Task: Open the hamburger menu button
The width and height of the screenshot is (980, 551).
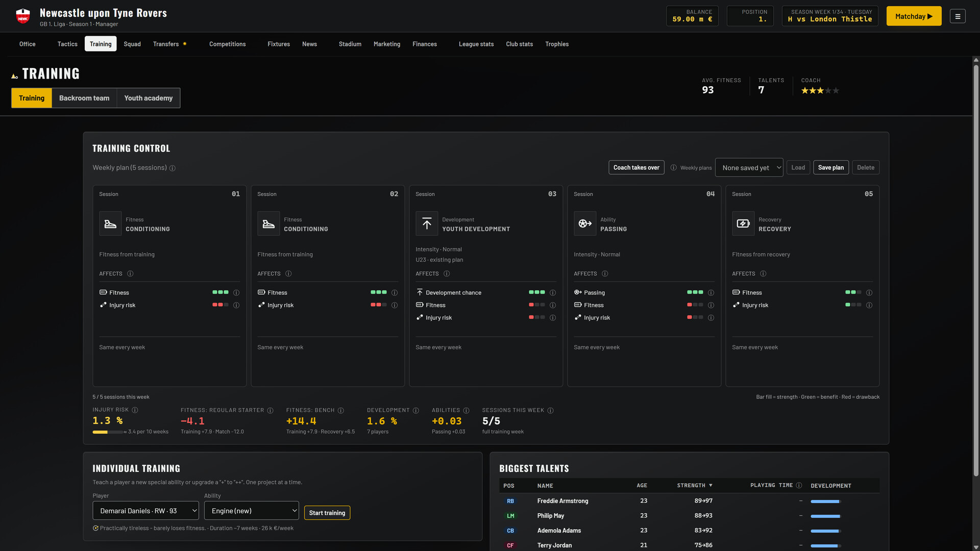Action: [958, 16]
